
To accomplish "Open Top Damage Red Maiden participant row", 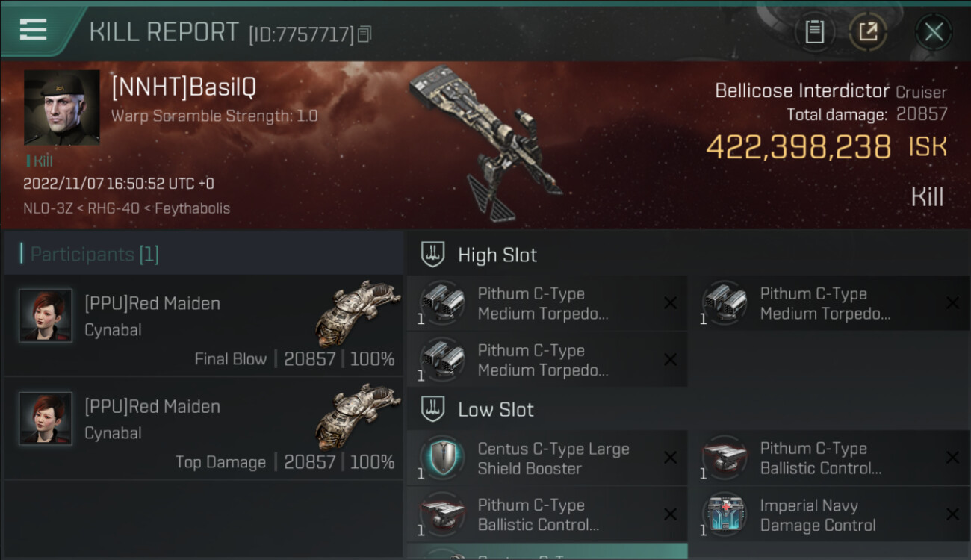I will point(203,428).
